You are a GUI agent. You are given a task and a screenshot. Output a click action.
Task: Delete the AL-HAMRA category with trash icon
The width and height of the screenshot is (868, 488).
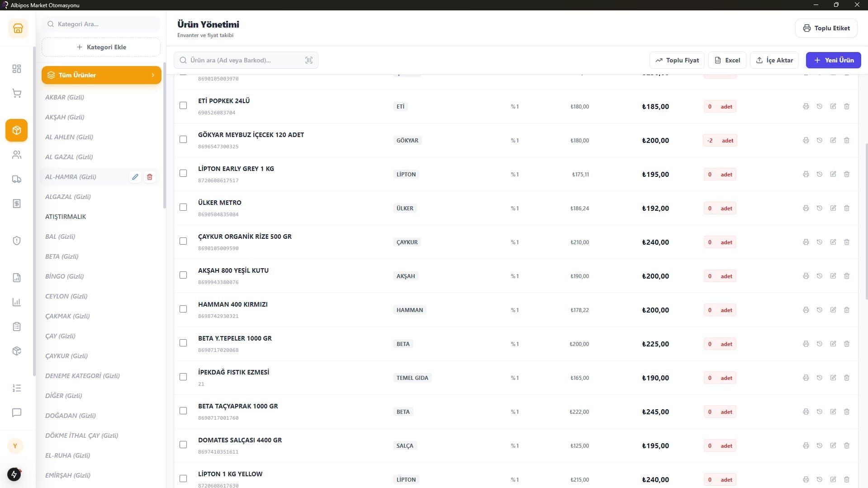(x=150, y=177)
